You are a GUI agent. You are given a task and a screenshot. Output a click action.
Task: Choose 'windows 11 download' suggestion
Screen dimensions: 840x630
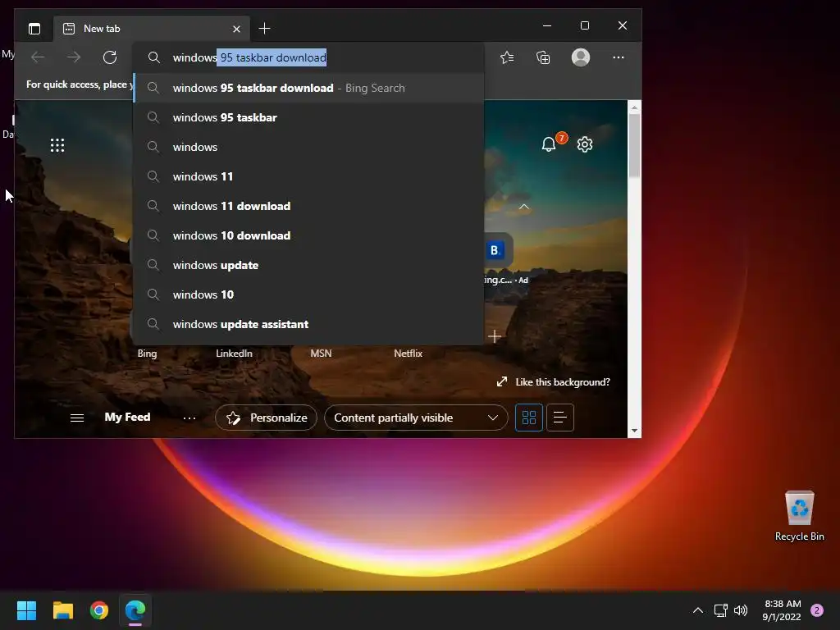(308, 206)
